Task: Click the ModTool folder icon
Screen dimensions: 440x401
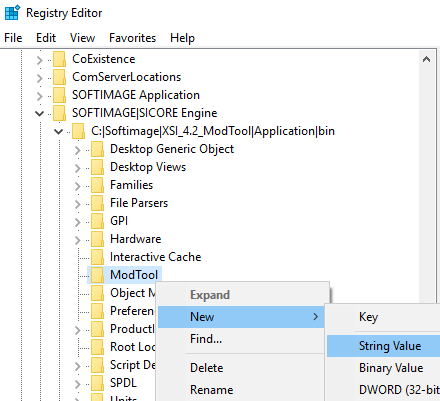Action: click(97, 275)
